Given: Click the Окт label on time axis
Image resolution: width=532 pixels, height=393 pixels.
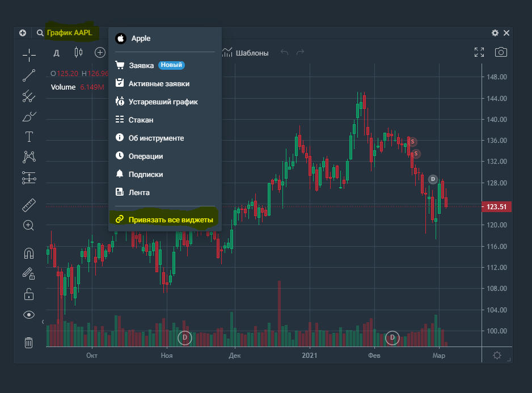Looking at the screenshot, I should (92, 356).
